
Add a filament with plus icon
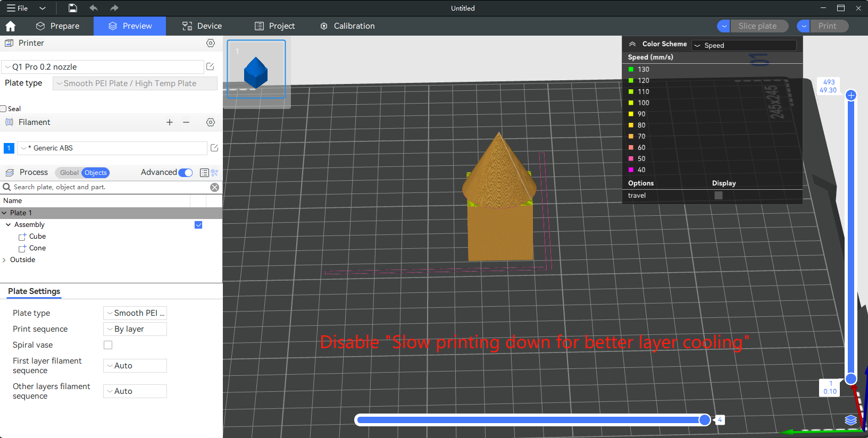tap(170, 122)
